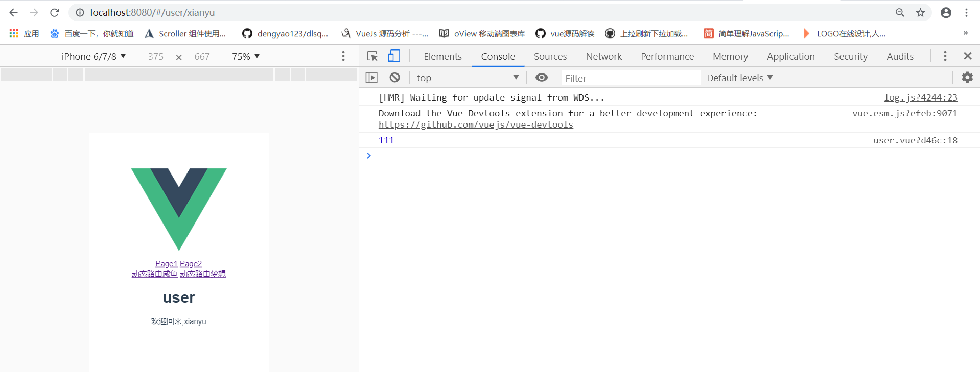Open the zoom magnifier in address bar
Screen dimensions: 980x372
(x=900, y=12)
